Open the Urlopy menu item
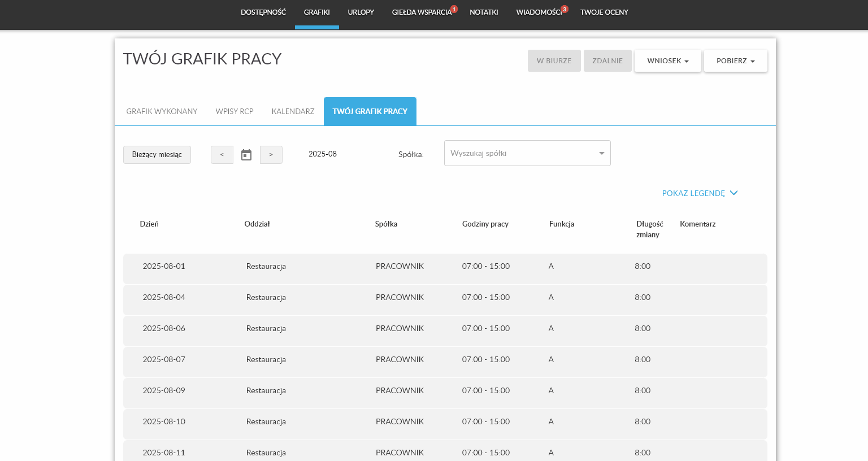The height and width of the screenshot is (461, 868). click(361, 12)
